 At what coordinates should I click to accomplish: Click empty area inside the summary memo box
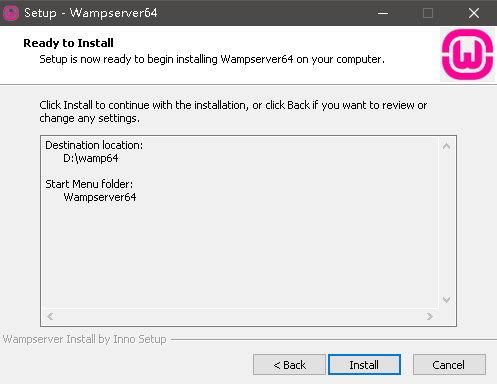pyautogui.click(x=240, y=253)
